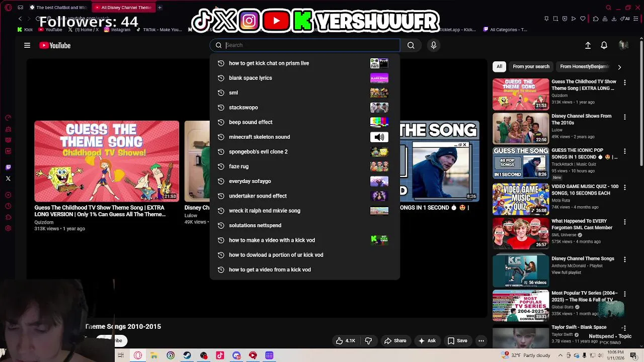The height and width of the screenshot is (362, 644).
Task: Choose how to make a video with a kick vod
Action: pos(304,240)
